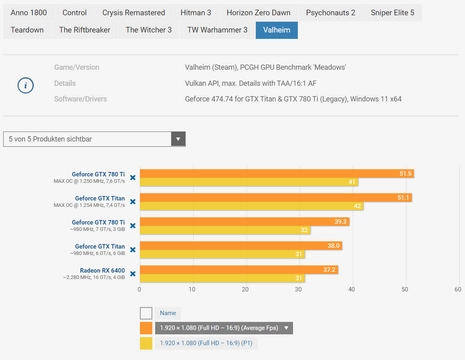
Task: Tick the Name checkbox in legend
Action: click(x=146, y=313)
